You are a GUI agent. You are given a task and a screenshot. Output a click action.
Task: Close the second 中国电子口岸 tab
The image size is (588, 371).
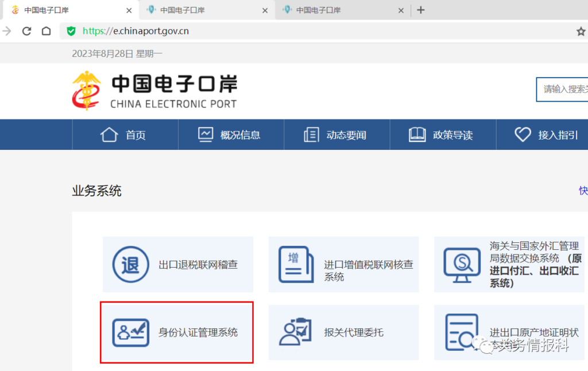(x=265, y=10)
